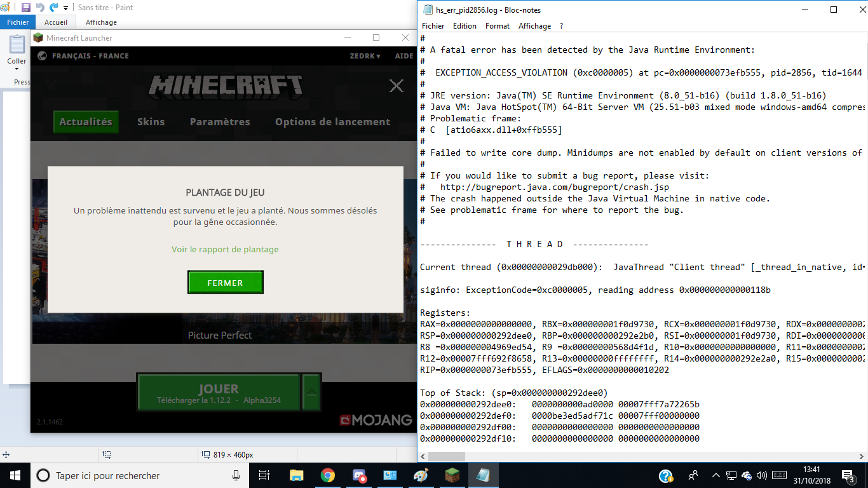Click the right scroll arrow in Bloc-notes
The image size is (868, 488).
862,456
